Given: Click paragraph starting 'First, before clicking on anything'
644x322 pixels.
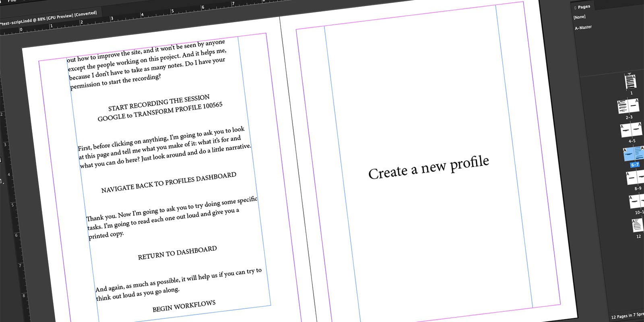Looking at the screenshot, I should point(164,147).
